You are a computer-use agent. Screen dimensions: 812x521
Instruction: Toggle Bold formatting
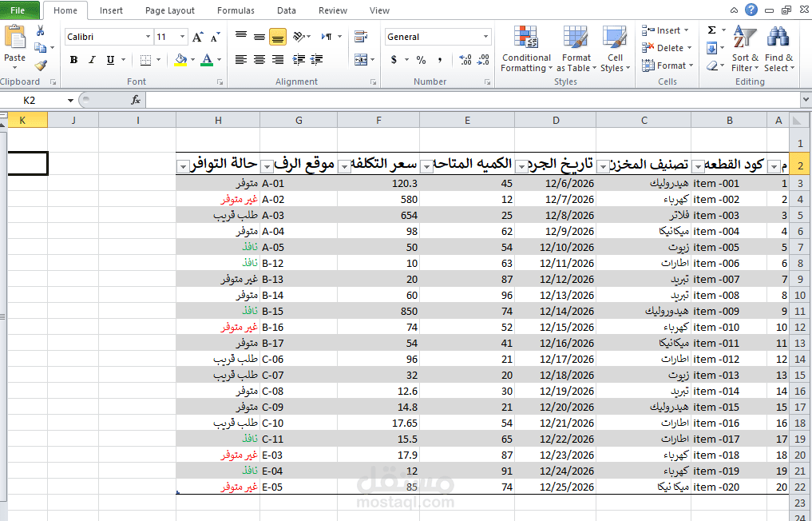pos(73,60)
